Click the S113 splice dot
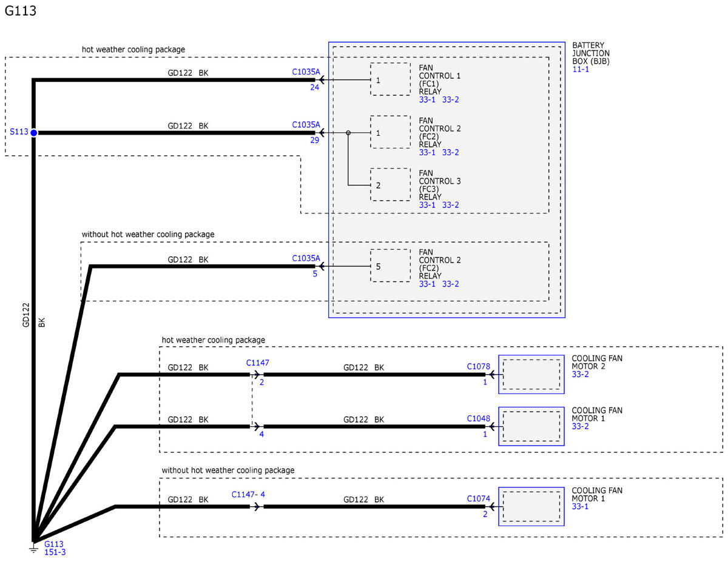The width and height of the screenshot is (728, 562). (34, 132)
